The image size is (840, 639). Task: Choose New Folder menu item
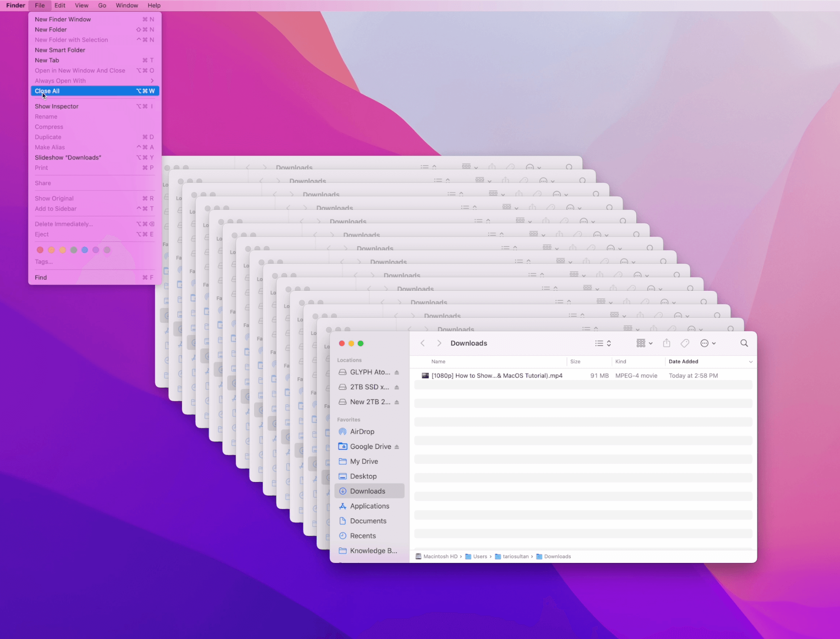coord(95,30)
